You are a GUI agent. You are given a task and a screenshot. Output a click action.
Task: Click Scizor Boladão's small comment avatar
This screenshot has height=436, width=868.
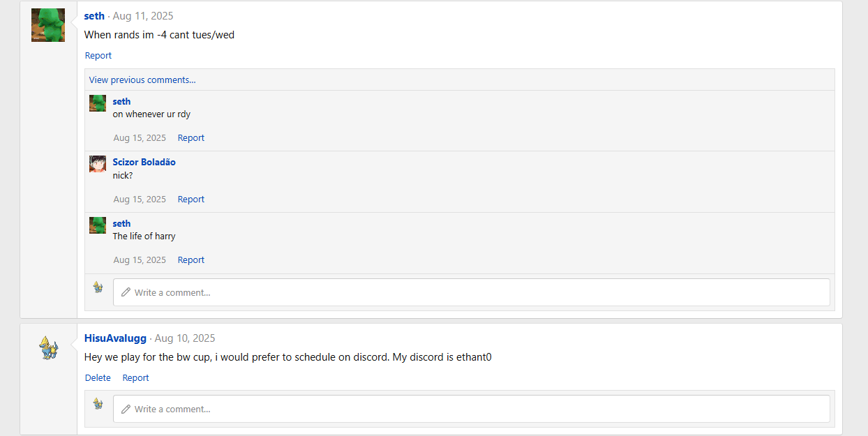tap(98, 164)
